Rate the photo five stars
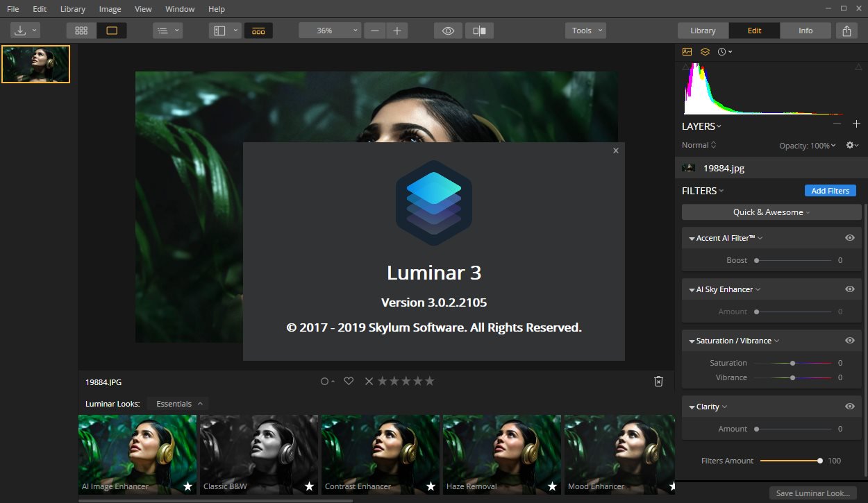The width and height of the screenshot is (868, 503). [429, 381]
